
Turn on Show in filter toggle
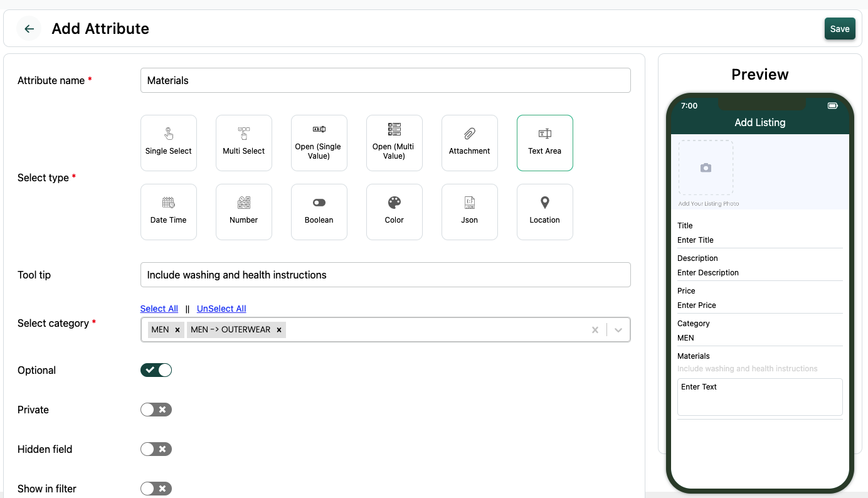pyautogui.click(x=156, y=489)
